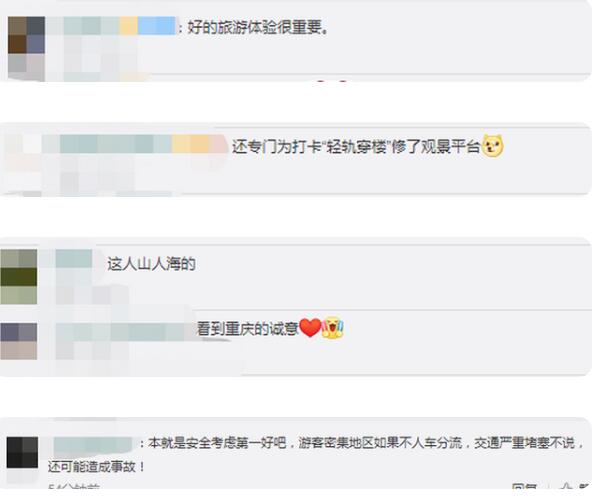Click the red heart emoji
597x498 pixels.
tap(310, 328)
